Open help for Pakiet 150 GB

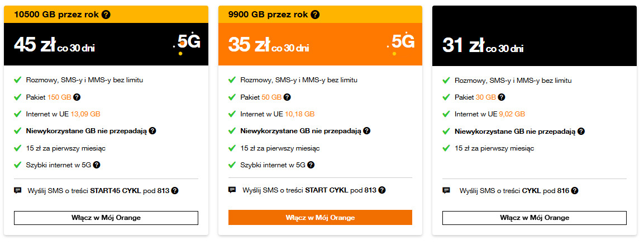tap(77, 97)
